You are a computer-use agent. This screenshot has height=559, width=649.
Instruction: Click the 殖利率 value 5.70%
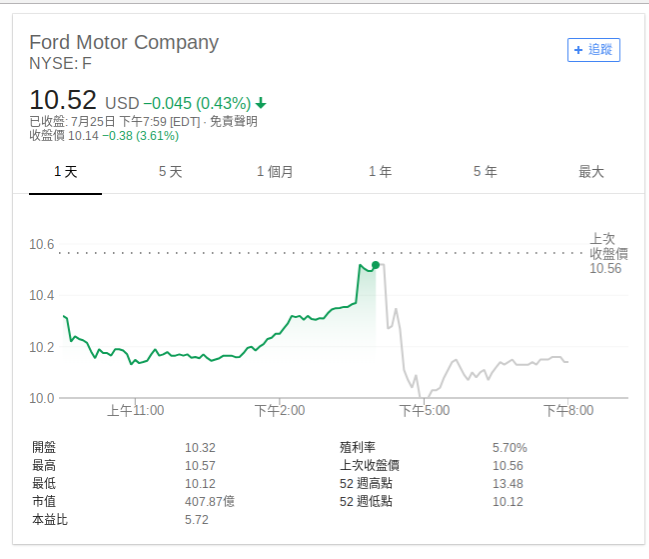510,448
